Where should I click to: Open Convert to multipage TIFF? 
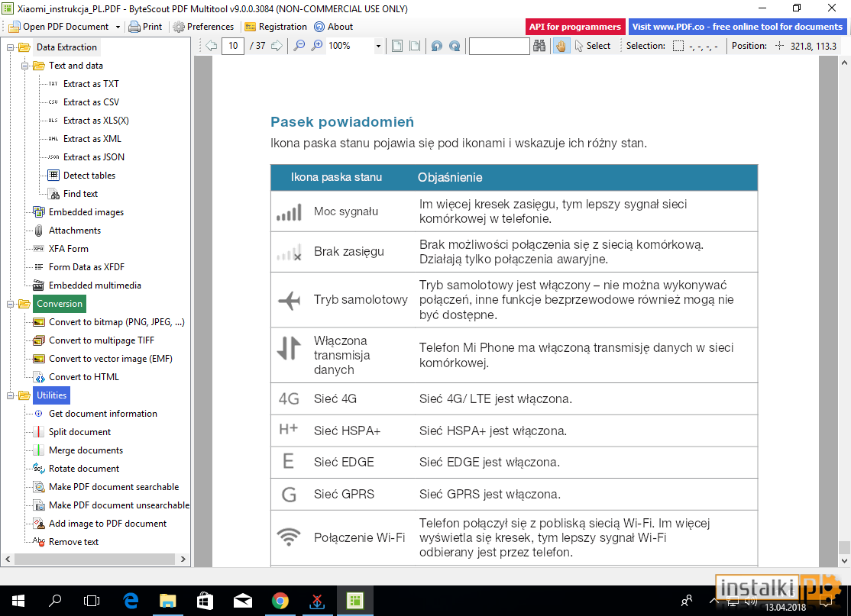tap(101, 340)
